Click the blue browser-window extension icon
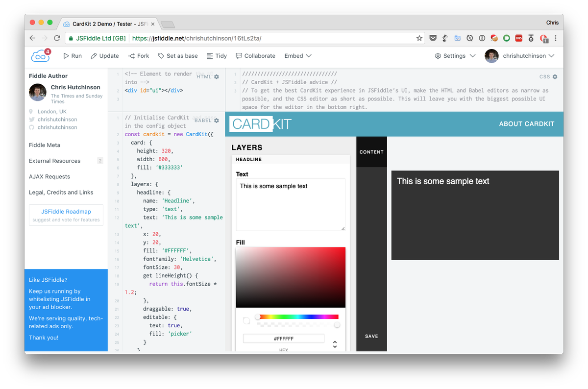Screen dimensions: 588x389 (458, 38)
